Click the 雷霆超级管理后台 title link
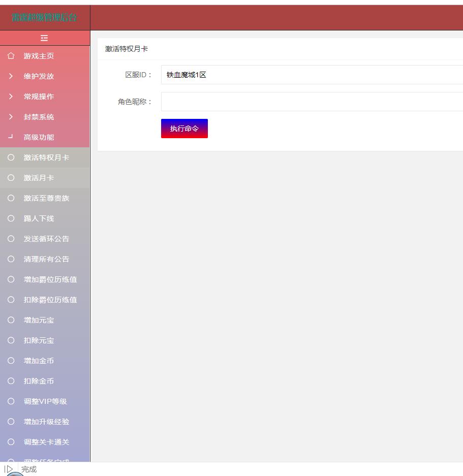The image size is (463, 476). tap(44, 18)
